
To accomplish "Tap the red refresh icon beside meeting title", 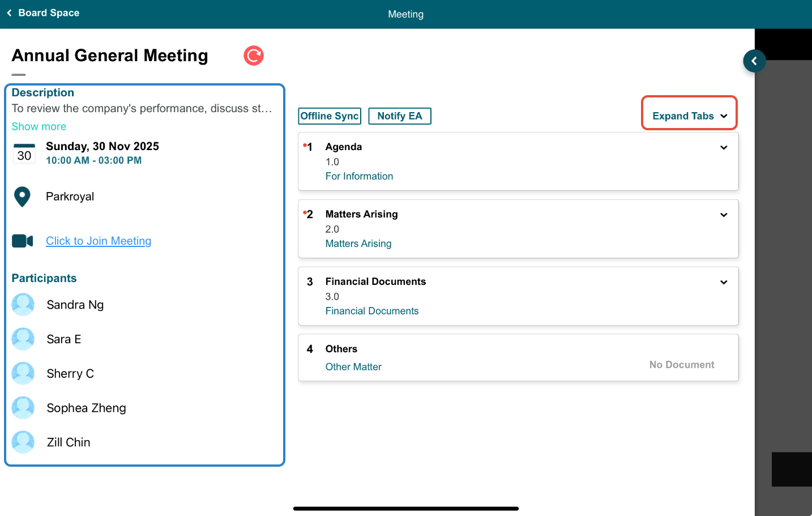I will (x=254, y=56).
